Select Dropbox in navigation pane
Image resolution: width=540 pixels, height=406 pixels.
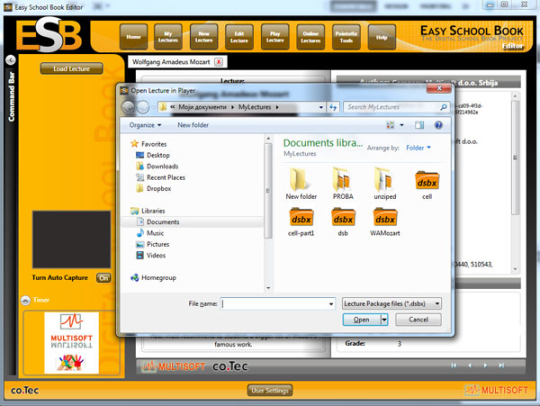tap(154, 189)
